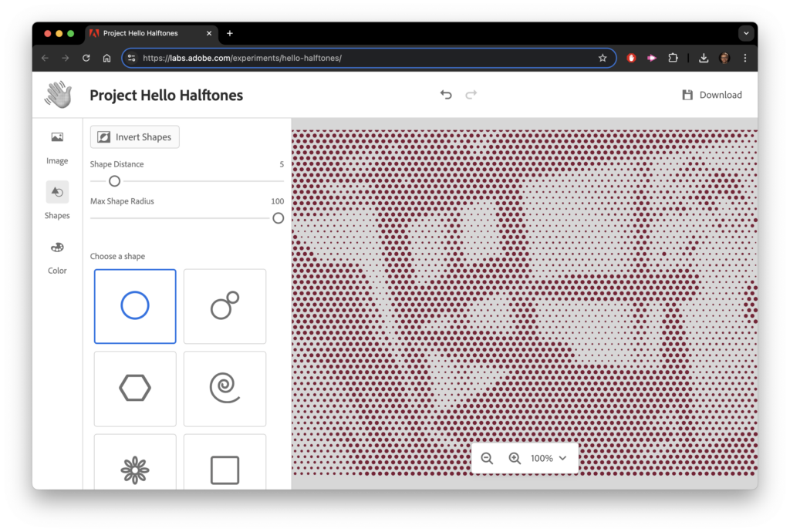
Task: Choose the spiral shape tile
Action: [x=225, y=389]
